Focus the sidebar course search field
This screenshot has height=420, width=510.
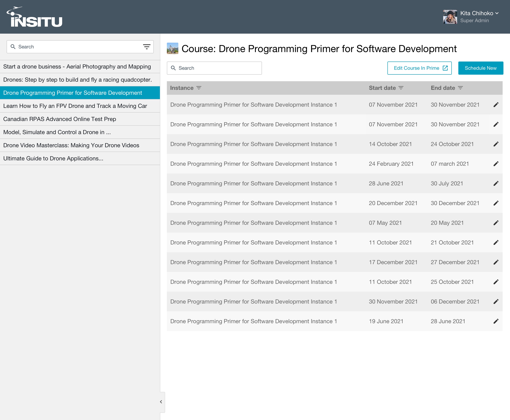coord(80,47)
